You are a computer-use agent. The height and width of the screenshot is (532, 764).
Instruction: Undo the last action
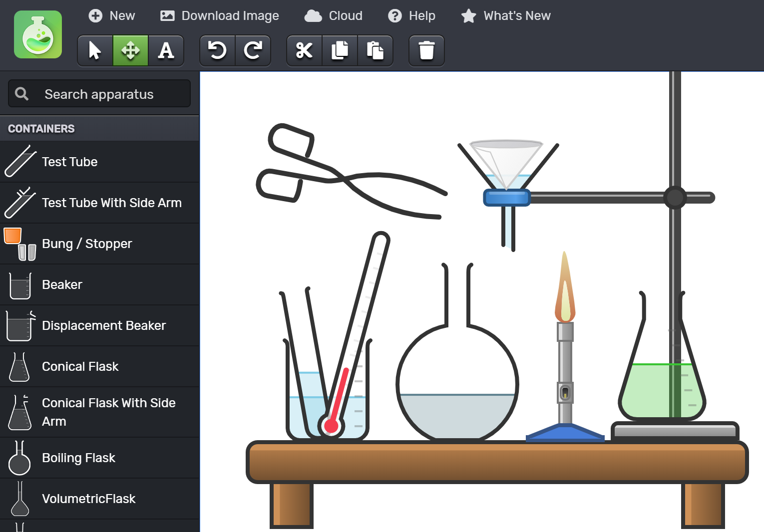click(x=217, y=50)
